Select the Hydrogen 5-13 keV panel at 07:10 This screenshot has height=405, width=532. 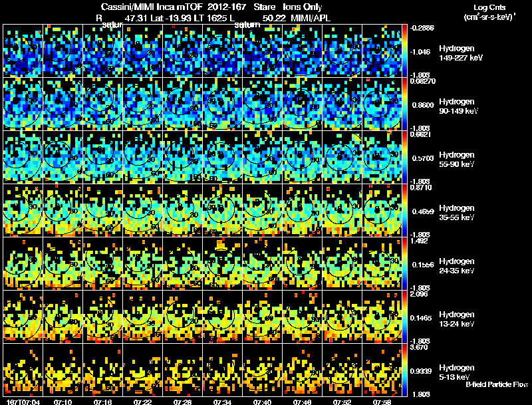63,370
